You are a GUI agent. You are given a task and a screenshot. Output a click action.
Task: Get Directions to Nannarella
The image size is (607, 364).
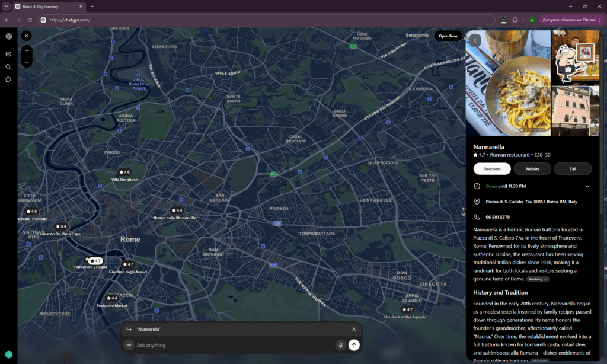click(492, 169)
